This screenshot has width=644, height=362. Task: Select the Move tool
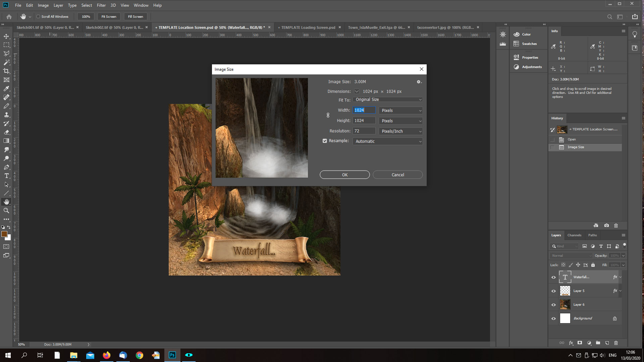point(6,36)
